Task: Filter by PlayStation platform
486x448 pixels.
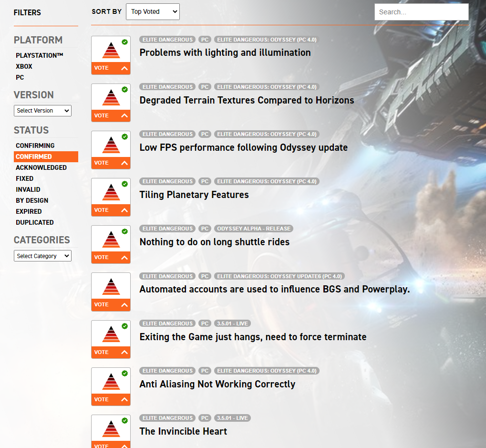Action: (x=40, y=55)
